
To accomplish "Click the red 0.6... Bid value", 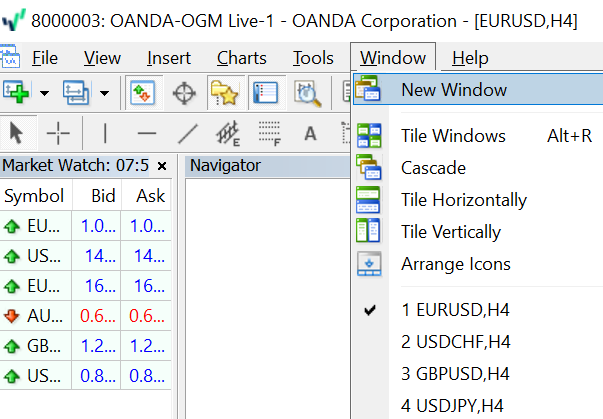I will click(x=98, y=316).
